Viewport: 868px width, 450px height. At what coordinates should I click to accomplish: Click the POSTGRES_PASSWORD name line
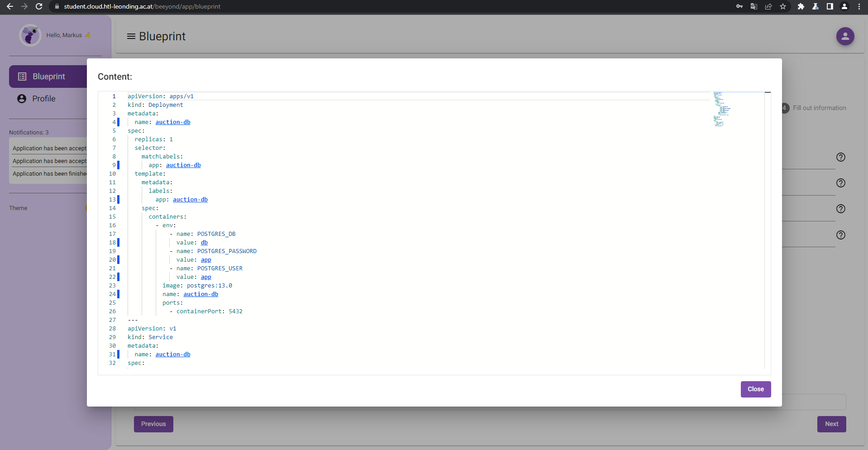[213, 251]
